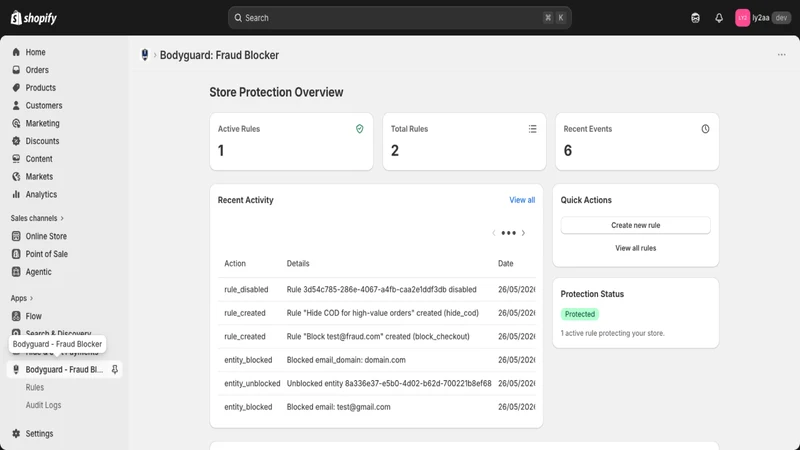This screenshot has width=800, height=450.
Task: Click the Settings gear icon
Action: (x=16, y=434)
